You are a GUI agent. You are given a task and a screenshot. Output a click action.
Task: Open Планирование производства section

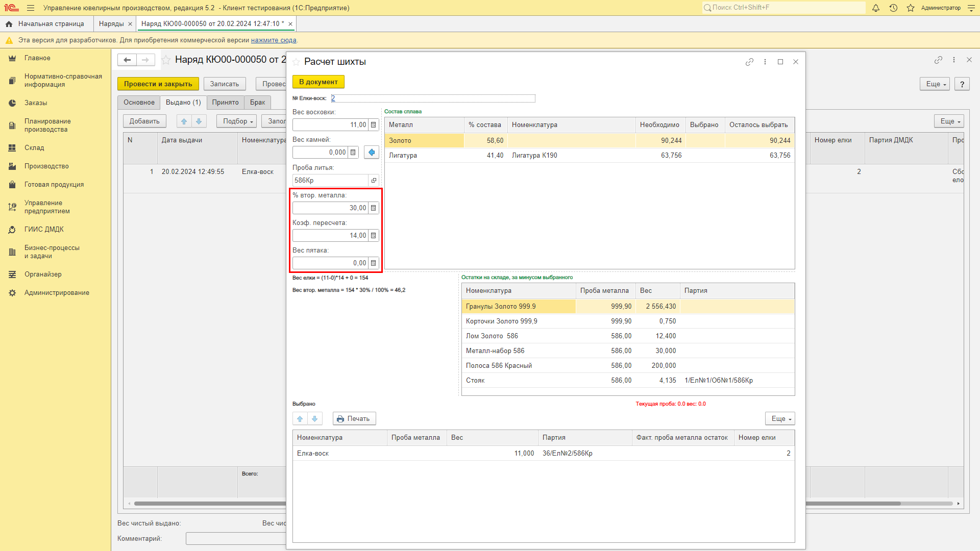click(x=47, y=126)
